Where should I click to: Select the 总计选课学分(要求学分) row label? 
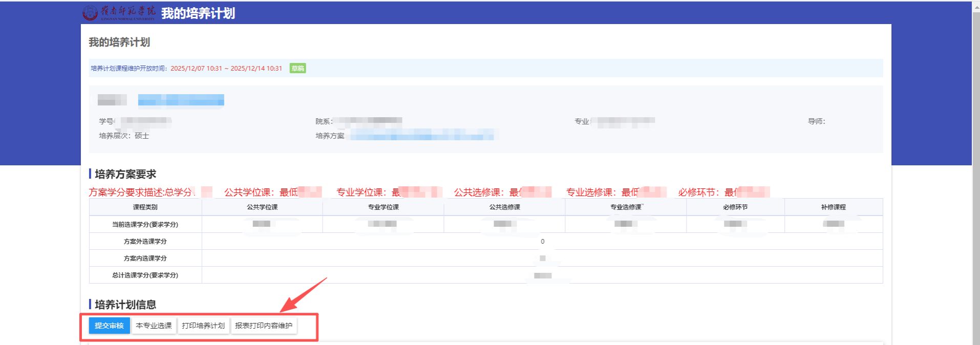[x=145, y=275]
